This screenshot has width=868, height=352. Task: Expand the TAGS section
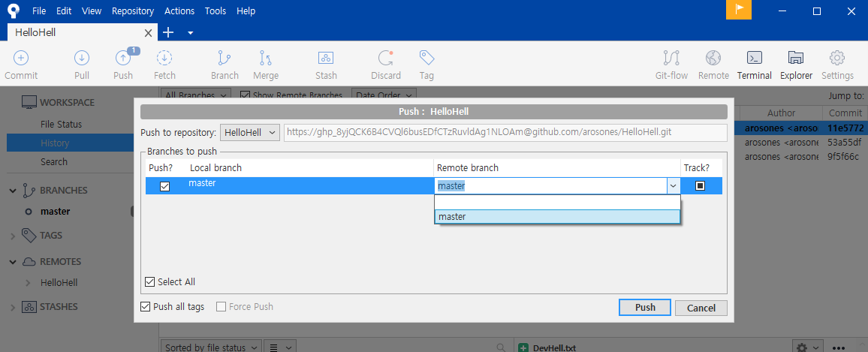(13, 236)
